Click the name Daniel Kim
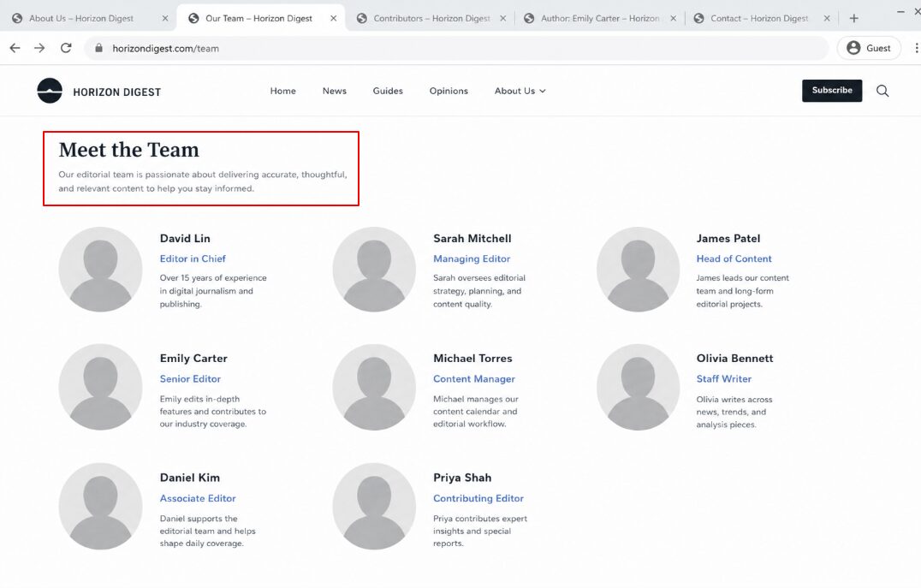This screenshot has height=588, width=921. tap(190, 478)
